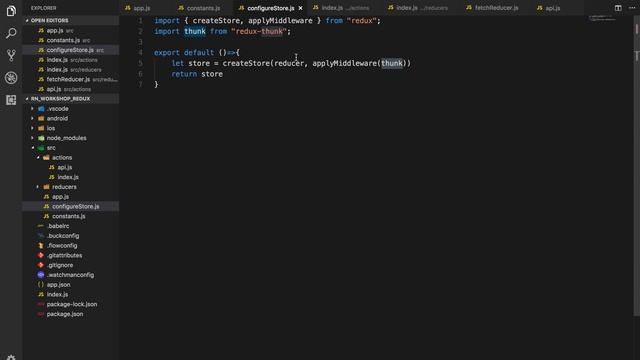Open constants.js in the src folder
The image size is (640, 360).
click(x=69, y=216)
